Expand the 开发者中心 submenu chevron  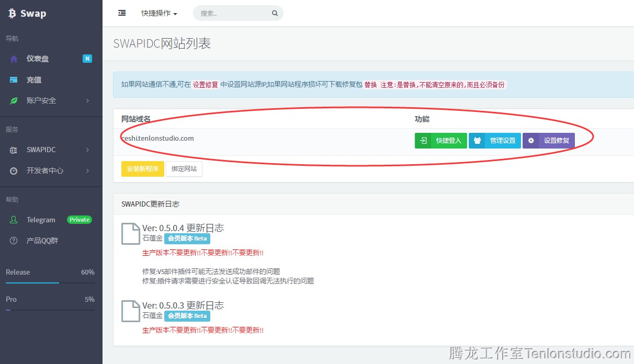(87, 171)
